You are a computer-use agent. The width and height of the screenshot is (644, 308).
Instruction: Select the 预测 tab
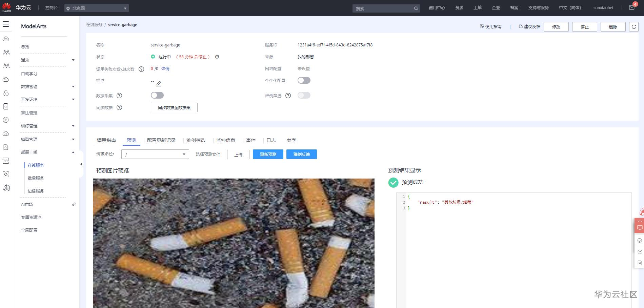tap(132, 140)
